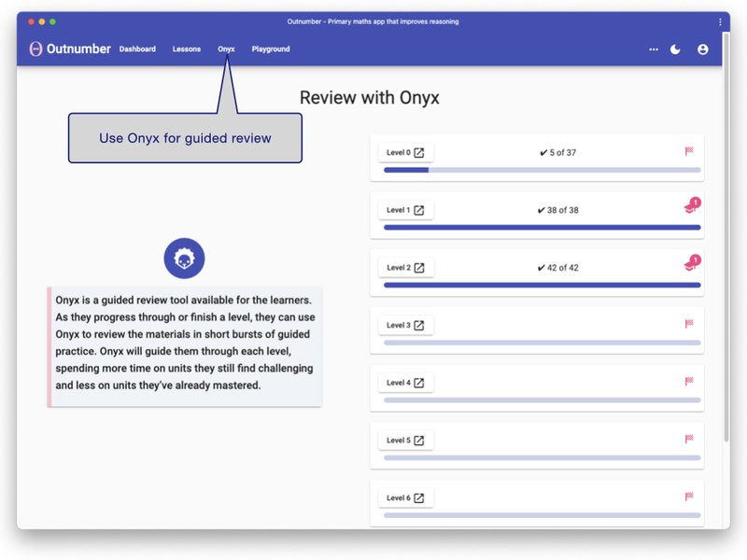Open the Dashboard tab
The width and height of the screenshot is (747, 560).
(137, 49)
